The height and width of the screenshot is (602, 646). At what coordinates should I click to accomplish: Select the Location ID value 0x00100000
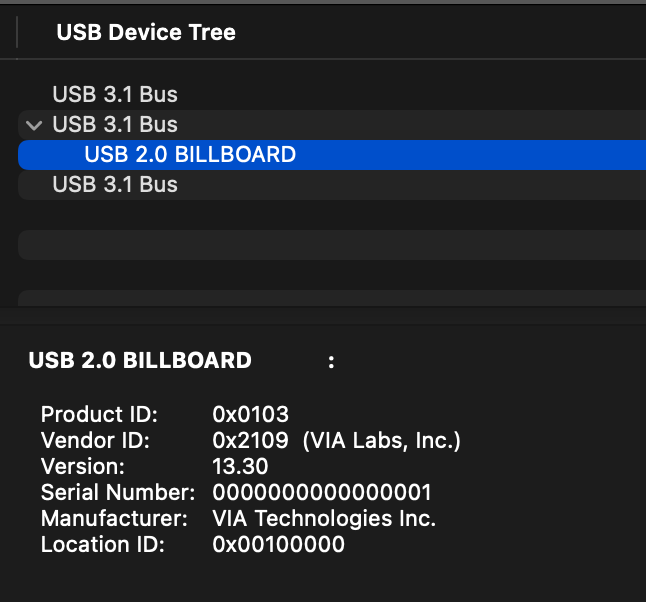pyautogui.click(x=279, y=545)
